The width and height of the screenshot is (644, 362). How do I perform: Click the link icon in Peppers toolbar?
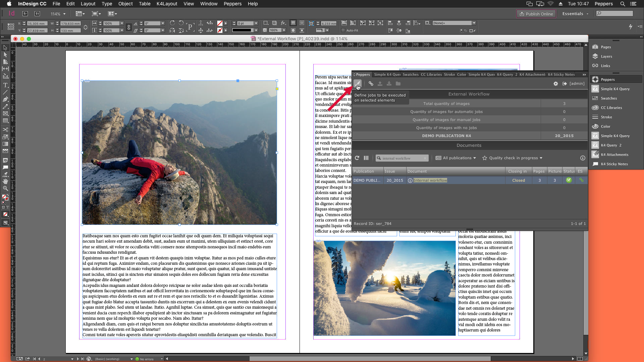tap(371, 84)
